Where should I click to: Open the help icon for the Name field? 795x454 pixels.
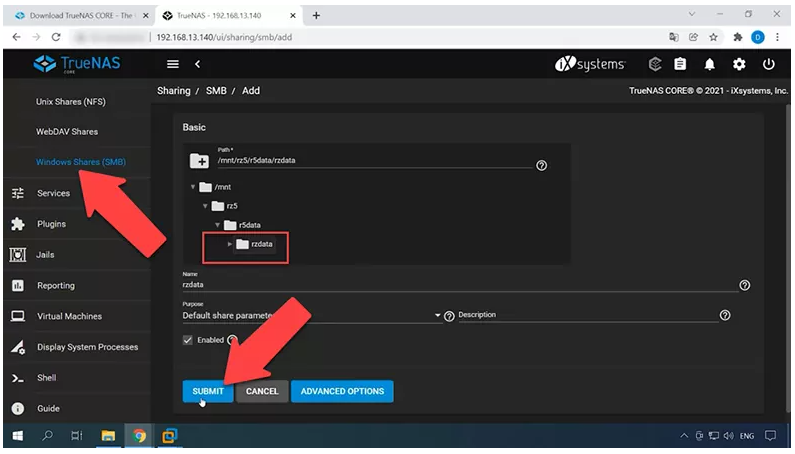(744, 285)
